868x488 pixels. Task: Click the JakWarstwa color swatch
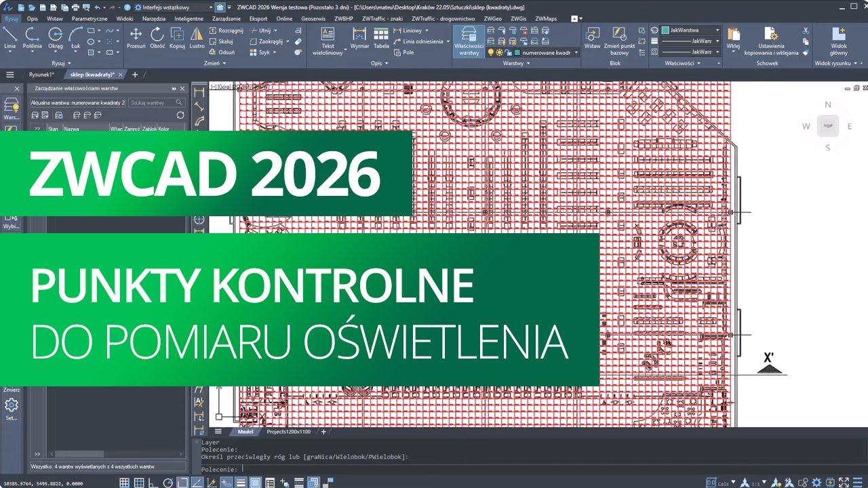[665, 30]
